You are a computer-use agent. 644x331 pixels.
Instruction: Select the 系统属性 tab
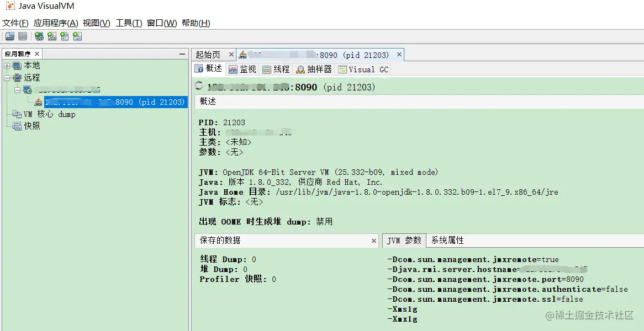447,241
